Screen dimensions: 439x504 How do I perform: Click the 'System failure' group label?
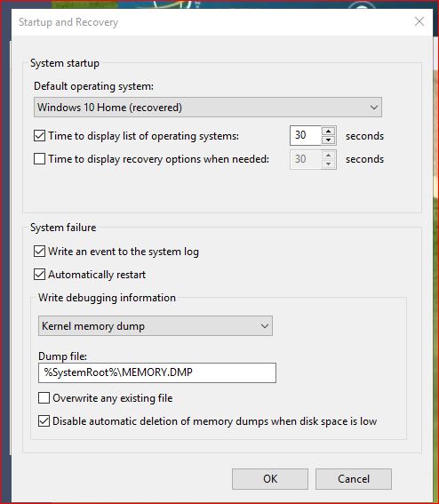click(63, 228)
